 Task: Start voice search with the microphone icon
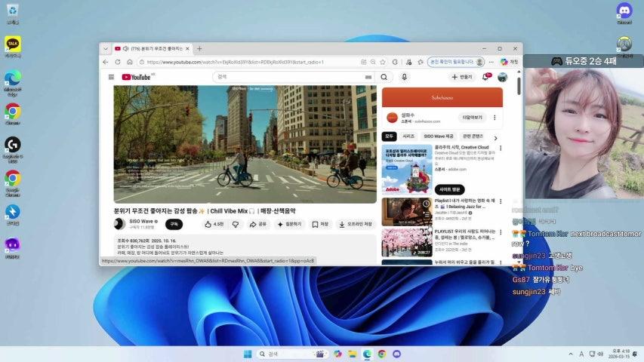pos(405,77)
